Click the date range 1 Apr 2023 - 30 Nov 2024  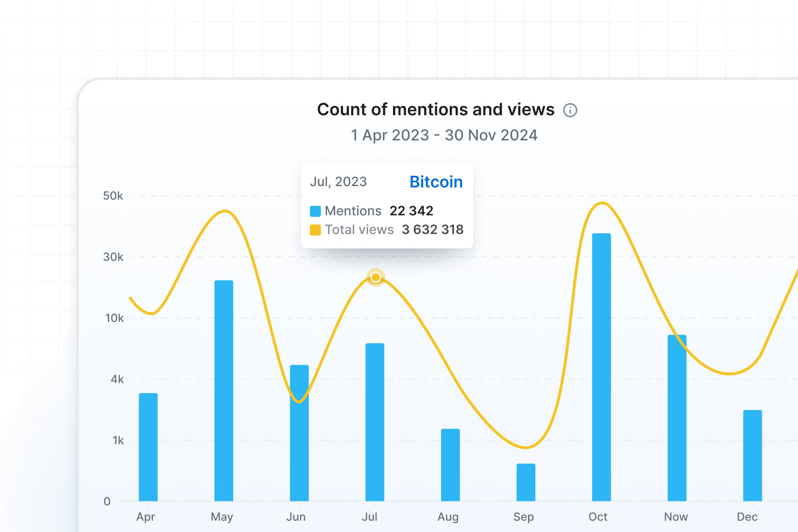pyautogui.click(x=444, y=135)
